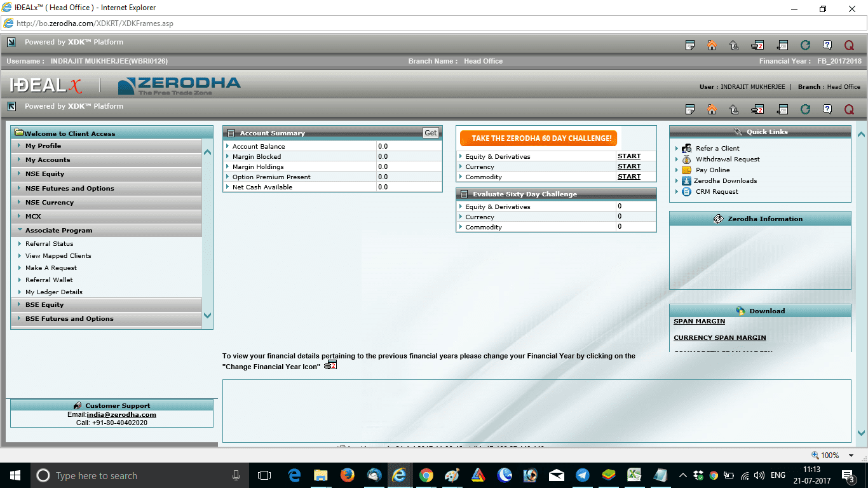This screenshot has height=488, width=868.
Task: Click the CRM Request icon
Action: click(x=686, y=191)
